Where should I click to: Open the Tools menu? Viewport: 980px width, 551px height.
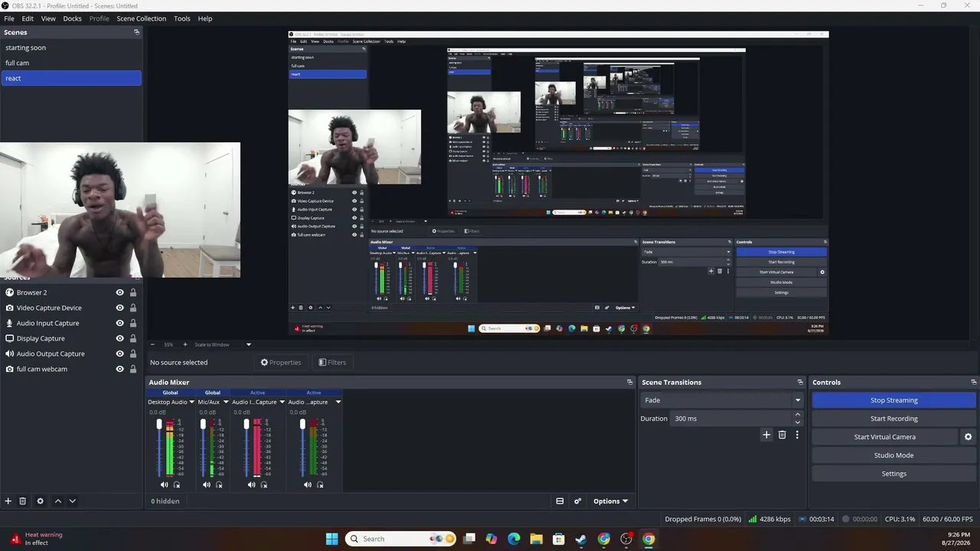pyautogui.click(x=182, y=18)
